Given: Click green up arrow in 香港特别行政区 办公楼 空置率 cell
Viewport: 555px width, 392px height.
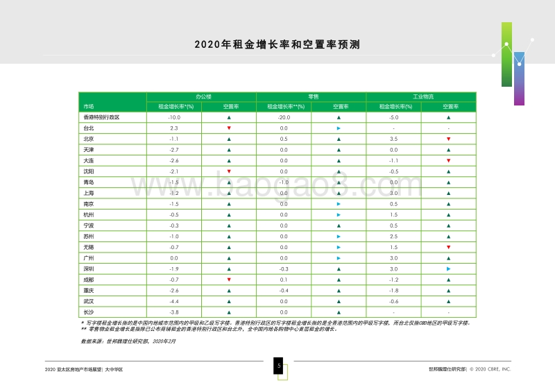Looking at the screenshot, I should (x=229, y=117).
